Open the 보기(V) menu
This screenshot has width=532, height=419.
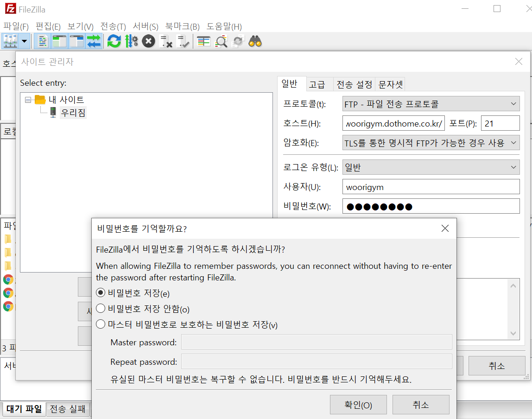tap(81, 26)
